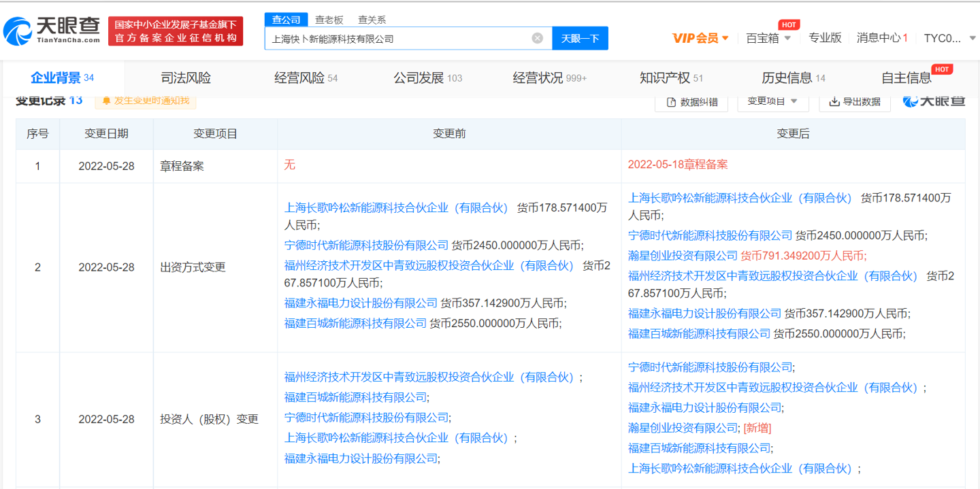The height and width of the screenshot is (489, 980).
Task: Clear the search box with the X icon
Action: (538, 38)
